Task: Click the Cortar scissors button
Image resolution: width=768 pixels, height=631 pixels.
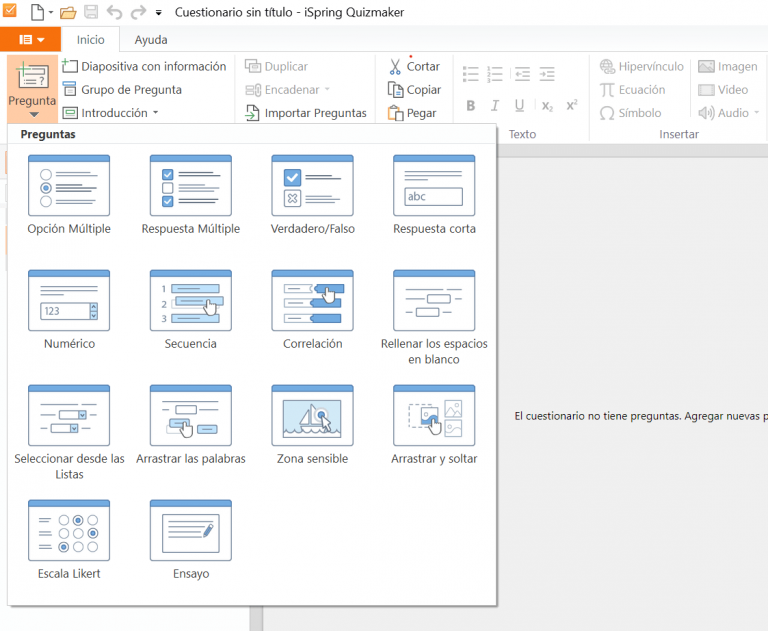Action: [414, 66]
